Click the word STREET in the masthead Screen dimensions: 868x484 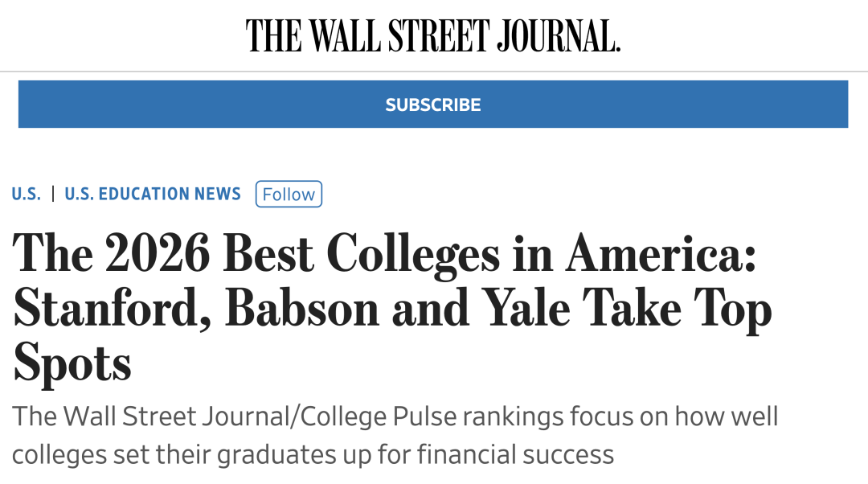pos(438,36)
